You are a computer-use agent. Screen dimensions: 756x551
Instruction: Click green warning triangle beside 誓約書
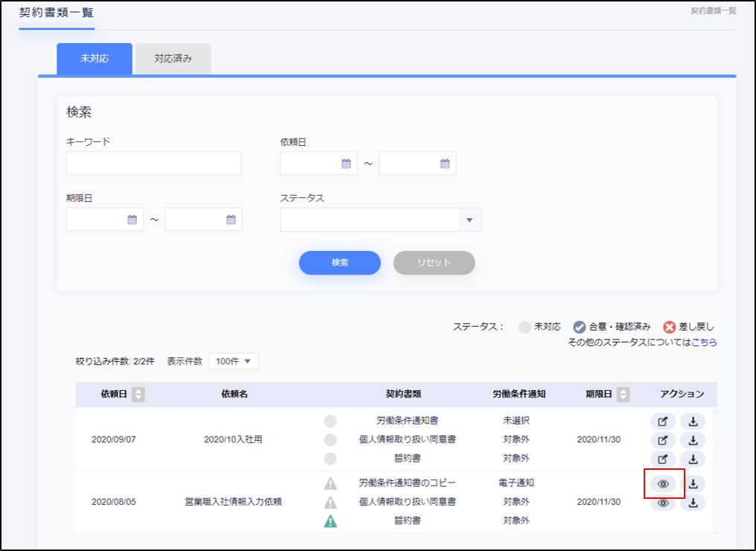coord(330,521)
